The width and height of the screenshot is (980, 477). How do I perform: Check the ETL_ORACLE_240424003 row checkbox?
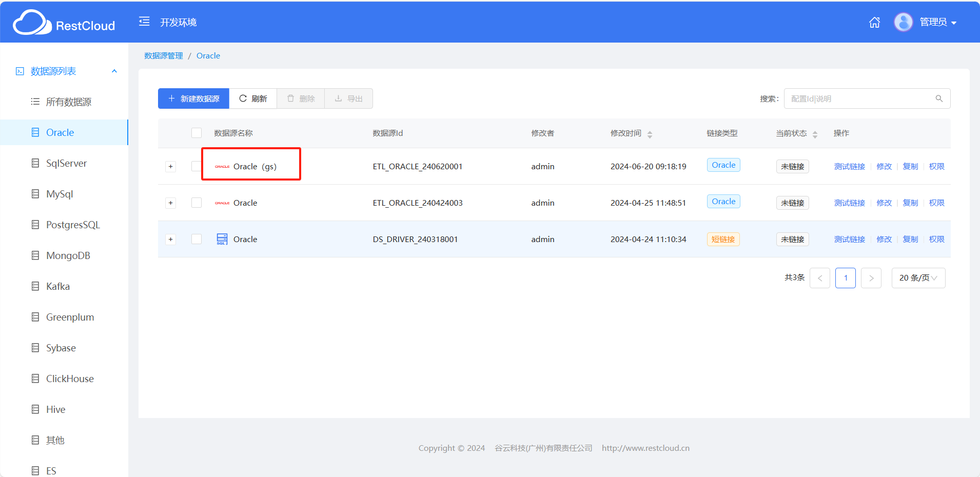197,203
